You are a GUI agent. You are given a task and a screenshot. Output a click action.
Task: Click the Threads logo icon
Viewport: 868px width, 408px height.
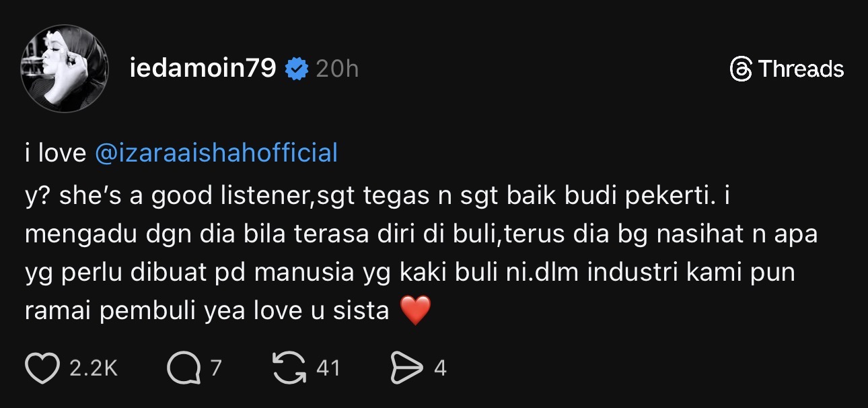coord(741,69)
